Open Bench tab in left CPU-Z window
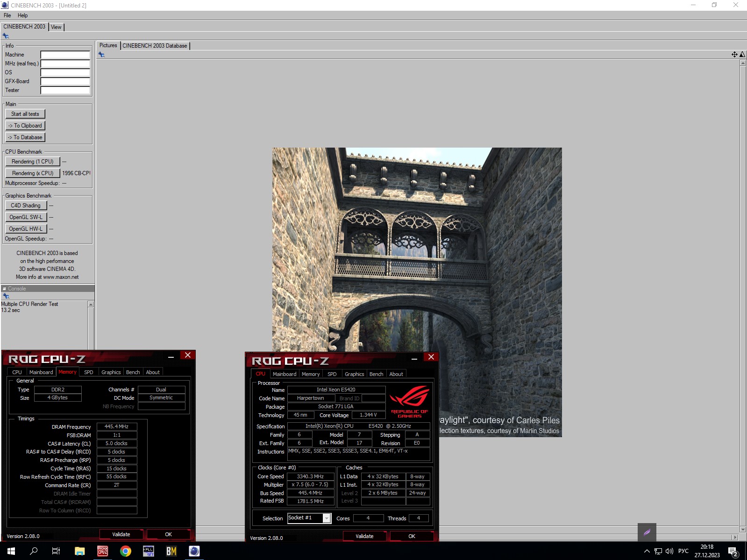This screenshot has height=560, width=747. (133, 372)
